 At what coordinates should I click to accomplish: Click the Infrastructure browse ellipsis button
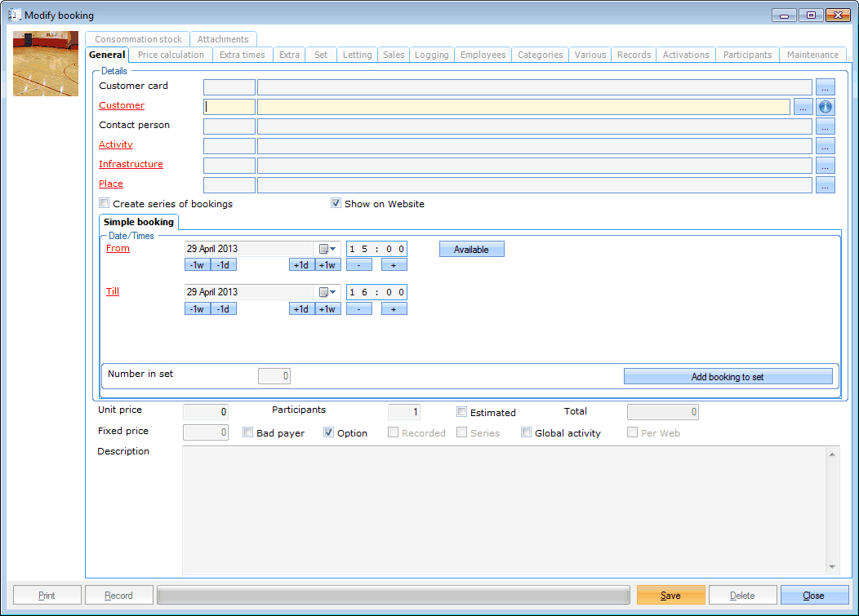pos(826,166)
